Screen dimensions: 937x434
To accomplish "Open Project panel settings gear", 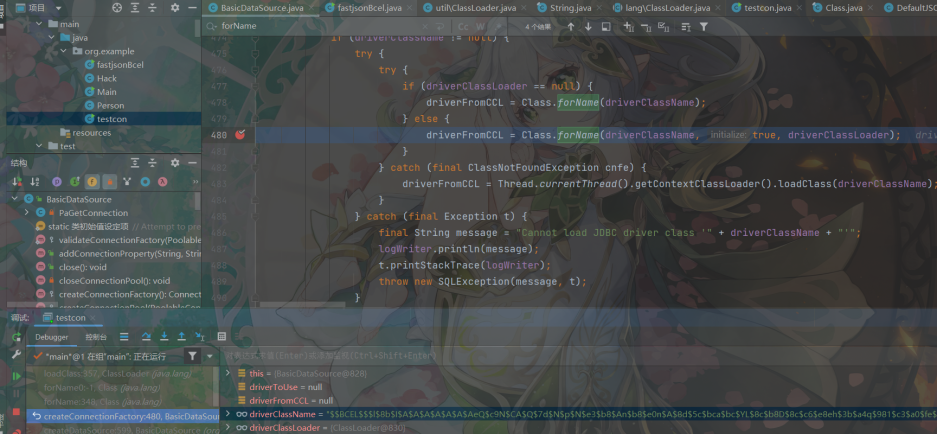I will (x=174, y=8).
